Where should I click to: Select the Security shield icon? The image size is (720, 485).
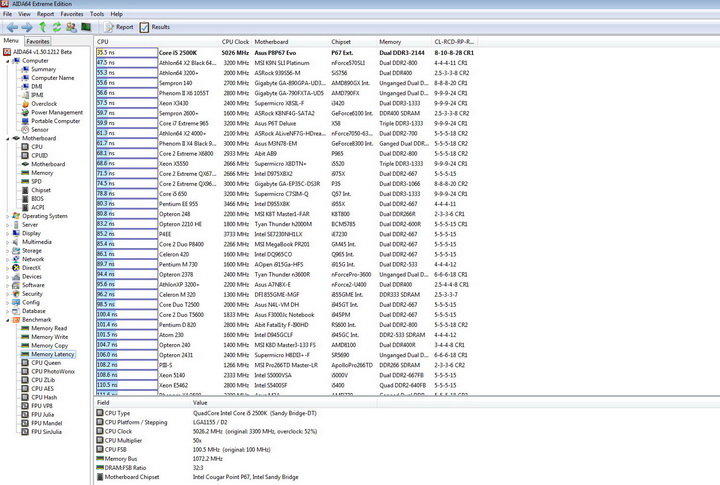click(16, 294)
